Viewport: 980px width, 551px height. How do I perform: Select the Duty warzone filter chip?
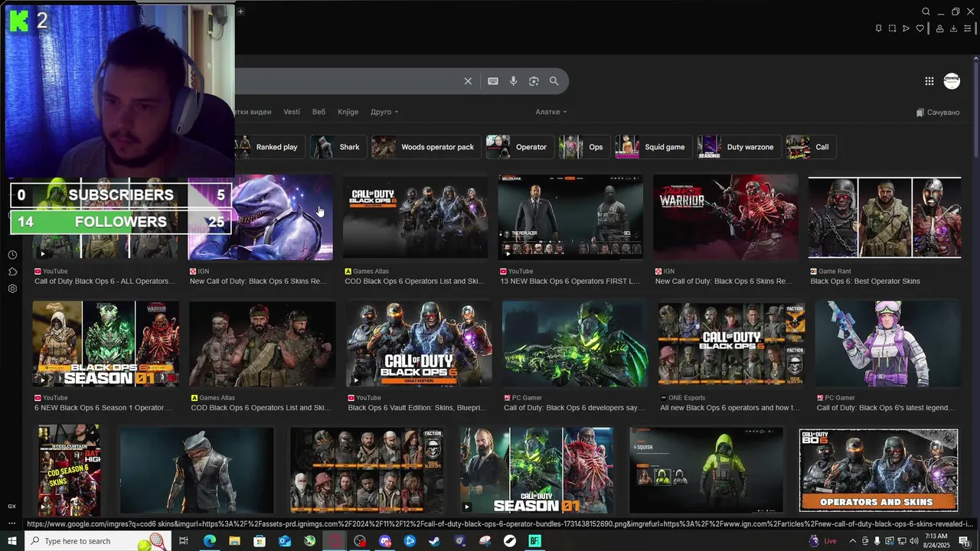[739, 147]
